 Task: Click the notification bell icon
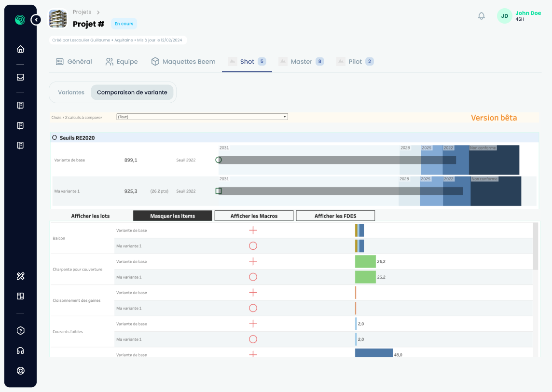[x=481, y=16]
